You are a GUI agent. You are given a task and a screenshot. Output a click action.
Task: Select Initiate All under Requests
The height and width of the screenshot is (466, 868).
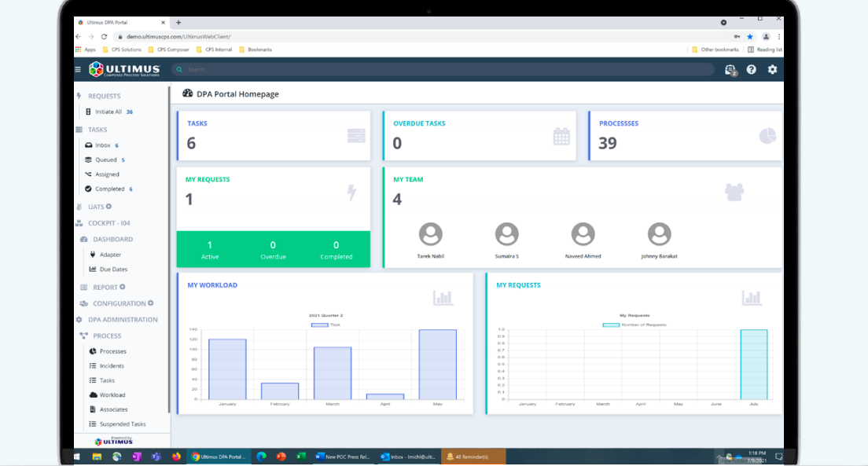tap(108, 112)
